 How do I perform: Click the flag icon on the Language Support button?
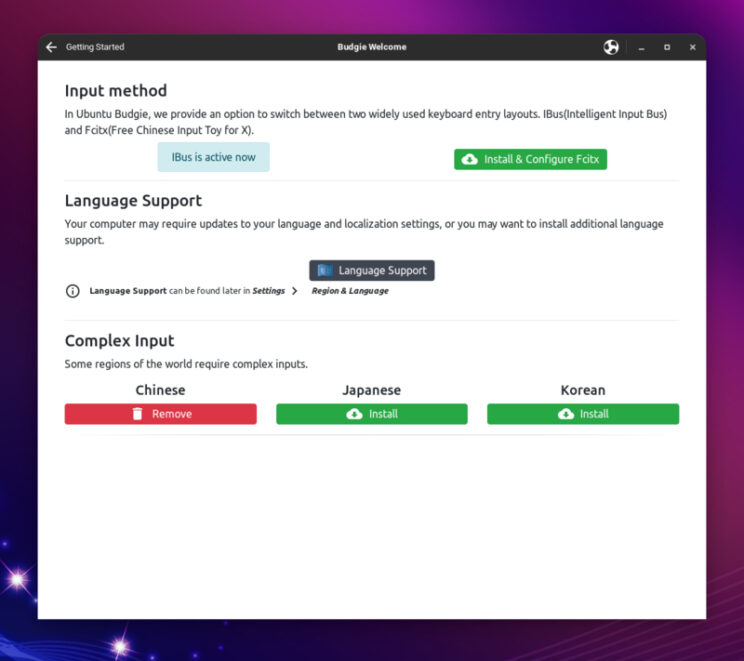[325, 270]
